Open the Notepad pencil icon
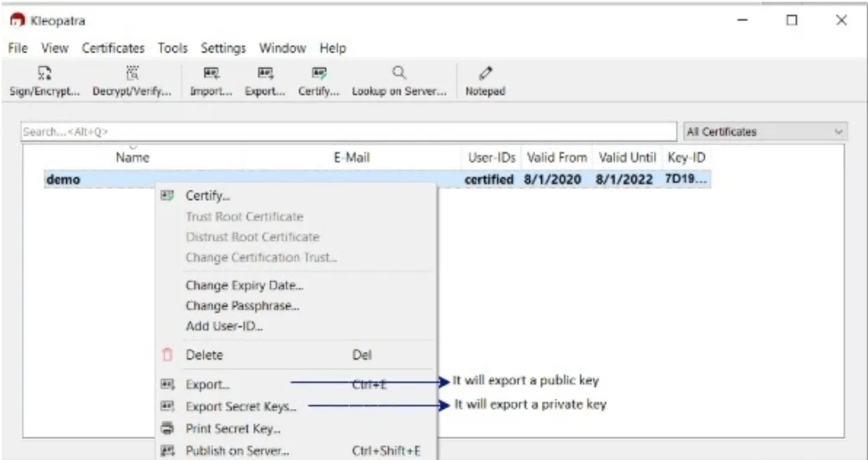868x460 pixels. (x=486, y=73)
